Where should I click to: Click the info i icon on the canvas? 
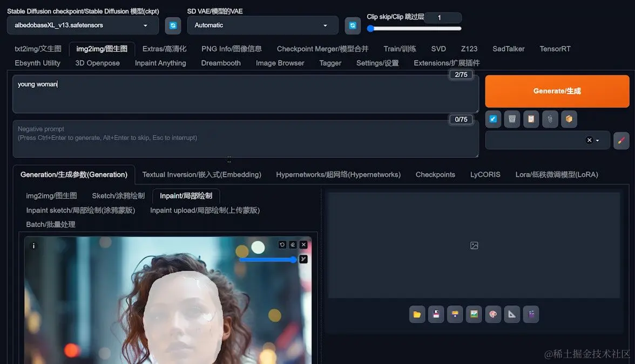(x=33, y=245)
